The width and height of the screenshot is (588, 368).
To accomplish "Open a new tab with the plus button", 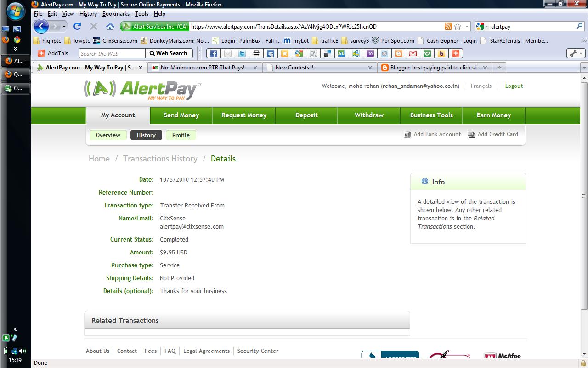I will [x=499, y=67].
